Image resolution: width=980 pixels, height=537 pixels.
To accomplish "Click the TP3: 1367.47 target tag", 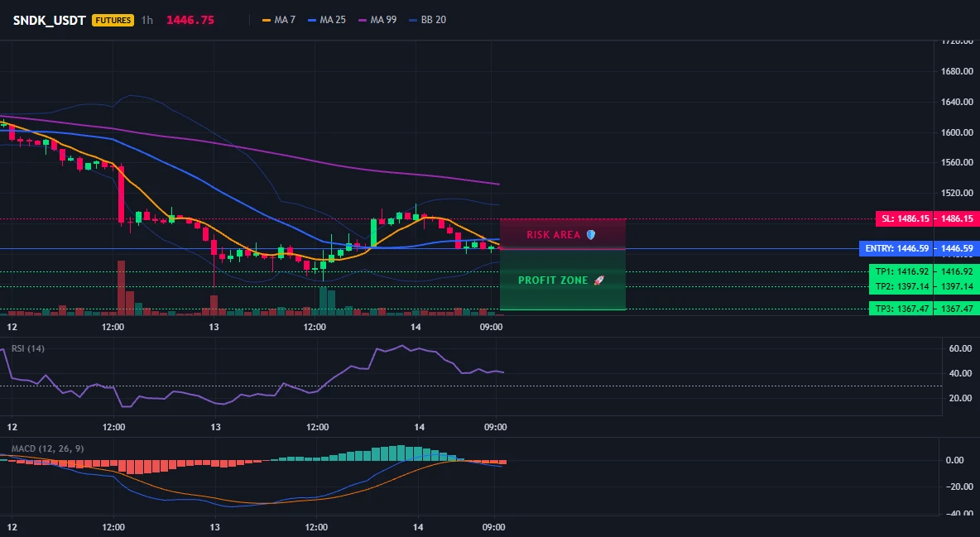I will (901, 309).
